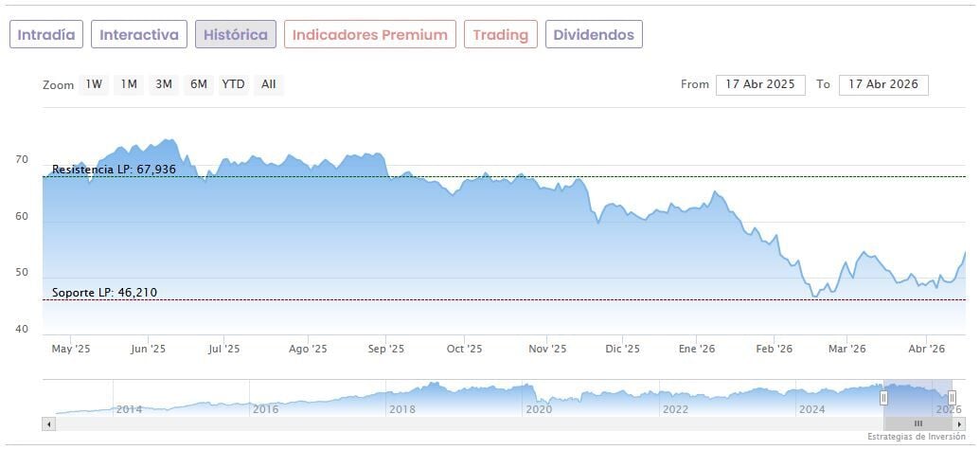Viewport: 980px width, 450px height.
Task: Click the From date field
Action: point(760,84)
